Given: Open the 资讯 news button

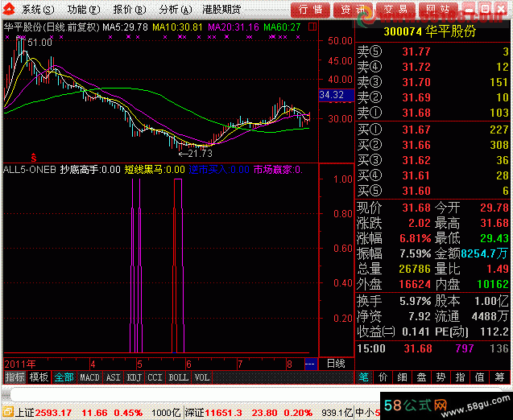Looking at the screenshot, I should click(x=353, y=10).
